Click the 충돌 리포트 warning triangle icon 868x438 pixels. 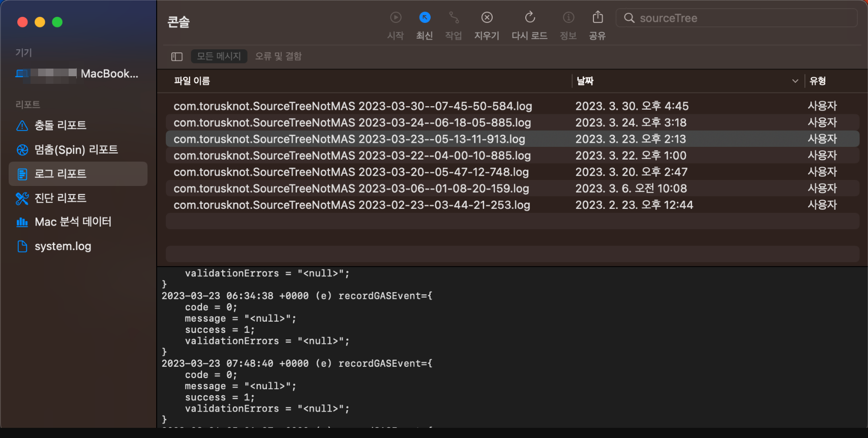(x=22, y=126)
